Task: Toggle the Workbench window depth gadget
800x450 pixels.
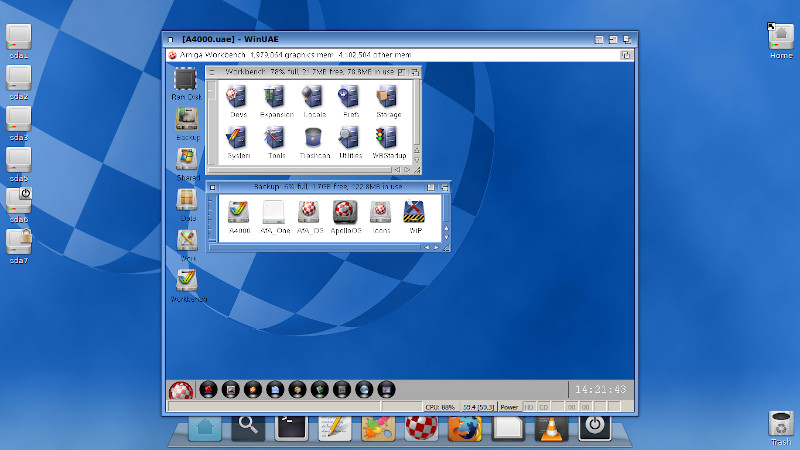Action: click(414, 72)
